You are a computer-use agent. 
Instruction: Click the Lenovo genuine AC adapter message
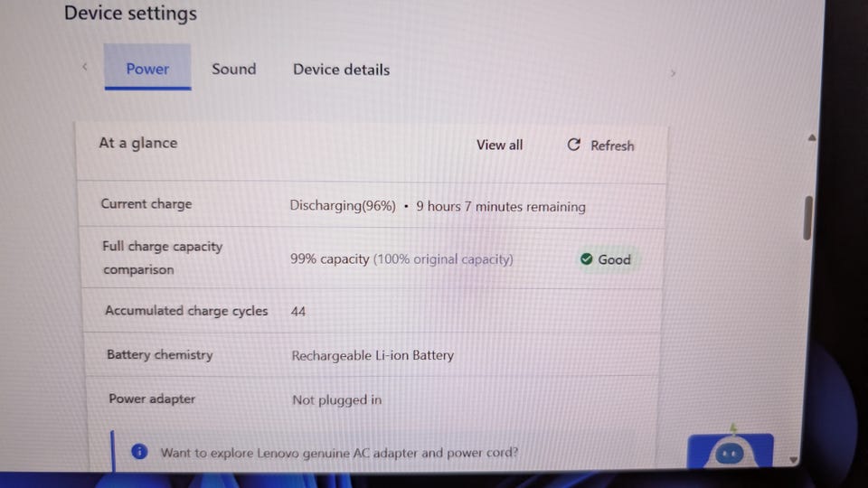point(339,453)
